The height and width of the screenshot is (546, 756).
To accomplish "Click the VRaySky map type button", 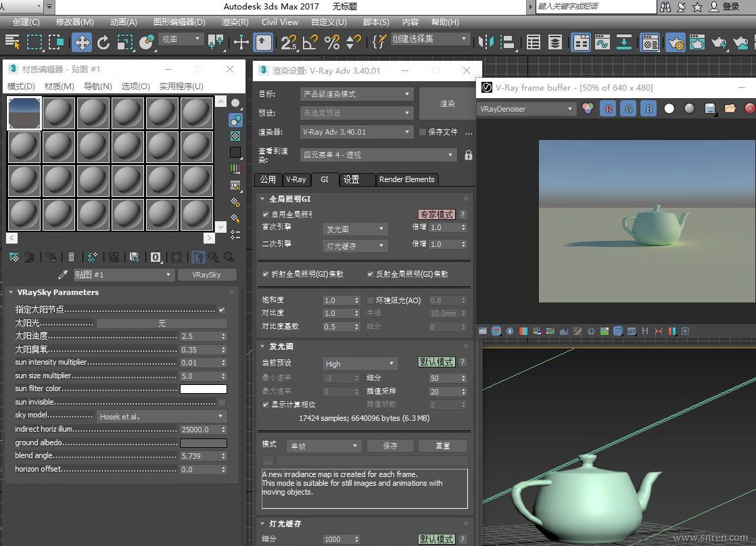I will coord(206,275).
